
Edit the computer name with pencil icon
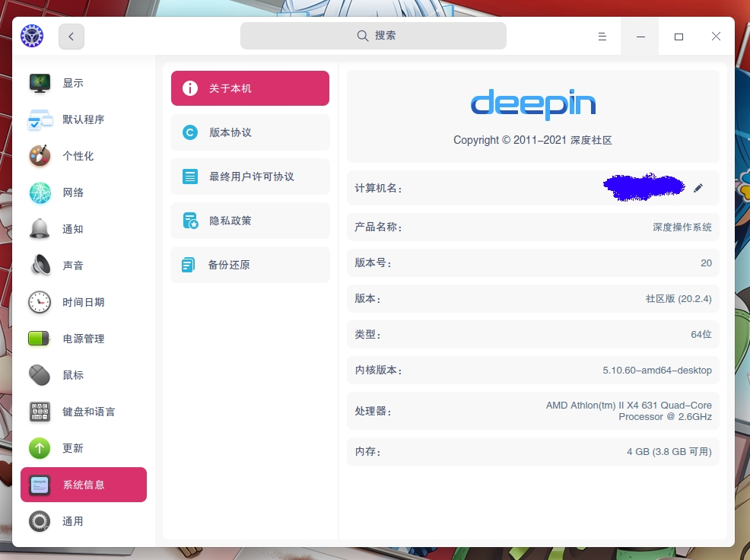[698, 188]
